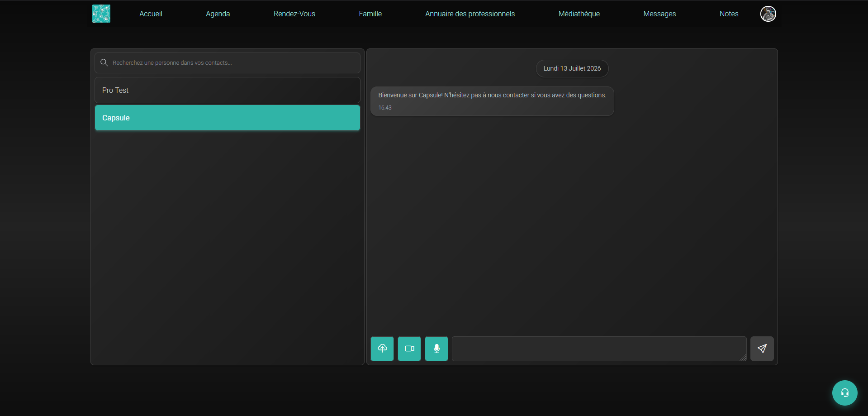This screenshot has width=868, height=416.
Task: Open the Agenda menu item
Action: tap(218, 14)
